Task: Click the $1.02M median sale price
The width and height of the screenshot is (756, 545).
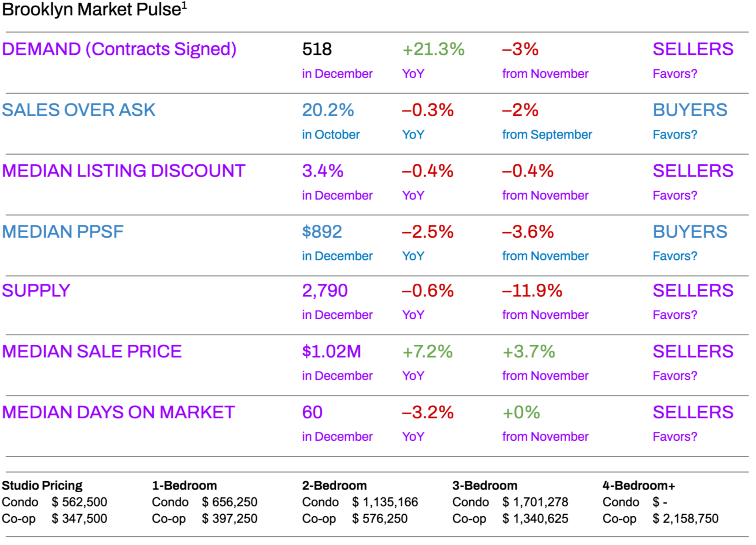Action: pos(331,351)
